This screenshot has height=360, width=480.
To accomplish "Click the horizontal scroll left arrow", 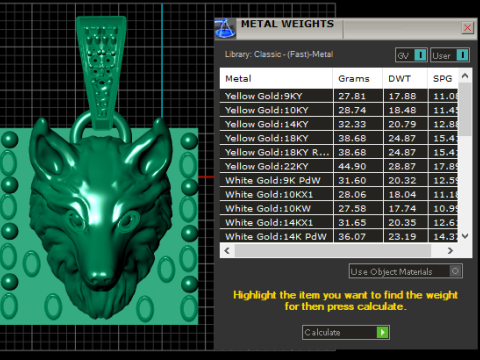I will [x=227, y=250].
